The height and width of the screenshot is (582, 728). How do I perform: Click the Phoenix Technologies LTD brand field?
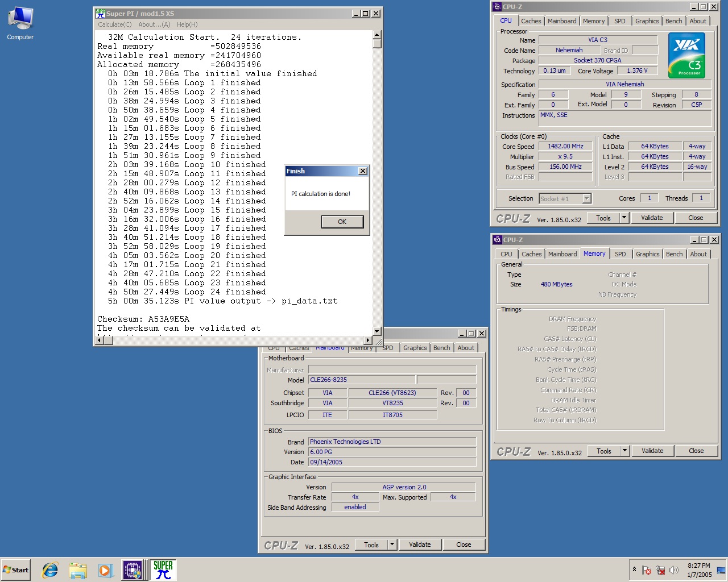tap(392, 442)
